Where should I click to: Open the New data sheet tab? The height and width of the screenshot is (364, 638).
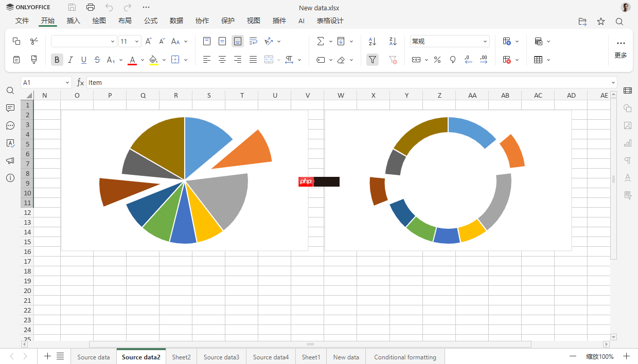click(346, 356)
